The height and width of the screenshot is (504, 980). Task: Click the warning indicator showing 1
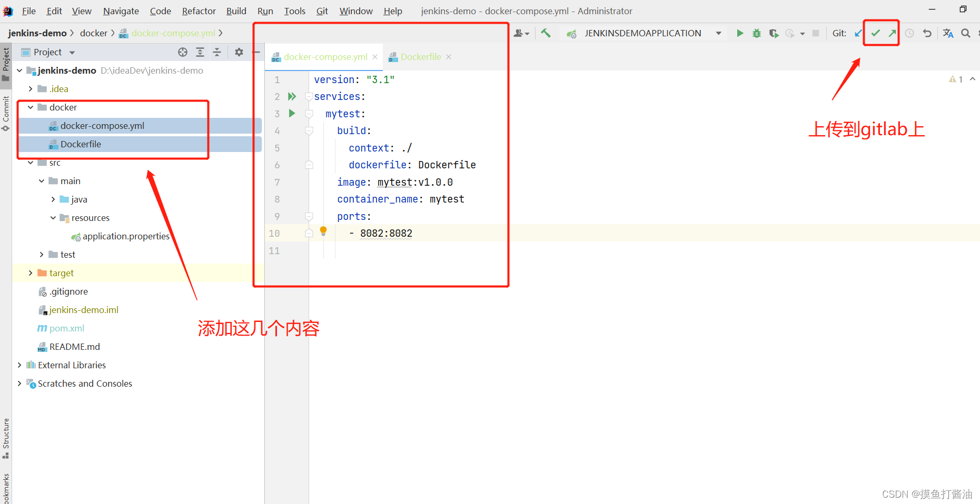(x=956, y=79)
